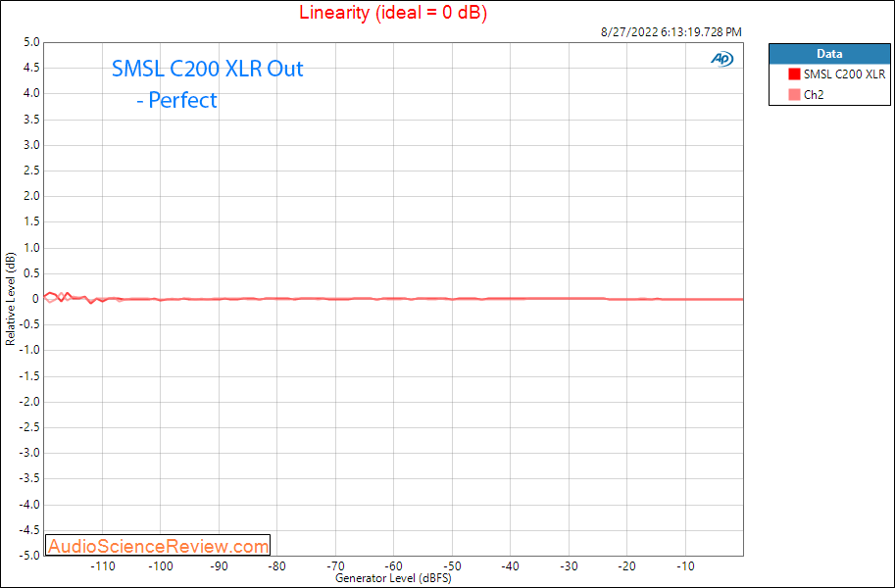Click the 5.0 value on the vertical axis
Image resolution: width=895 pixels, height=588 pixels.
point(32,42)
